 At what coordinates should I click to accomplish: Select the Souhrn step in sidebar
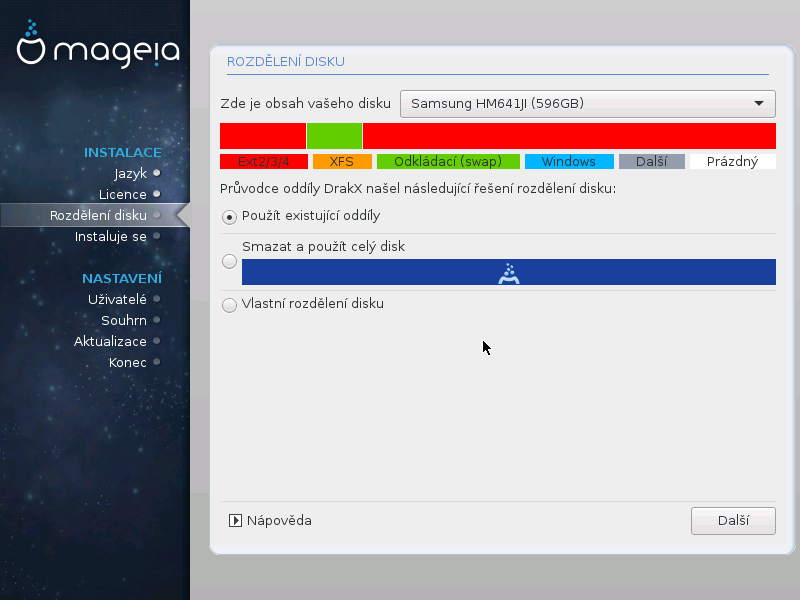click(124, 320)
